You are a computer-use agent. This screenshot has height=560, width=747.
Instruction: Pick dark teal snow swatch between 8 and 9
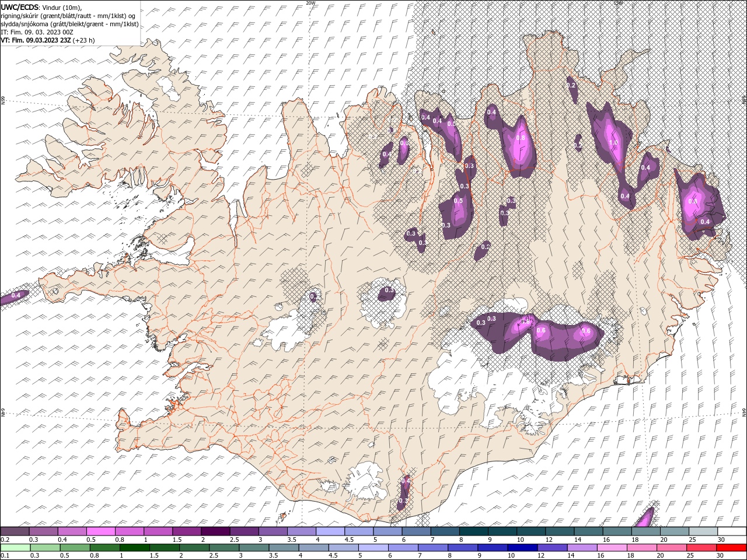coord(473,531)
